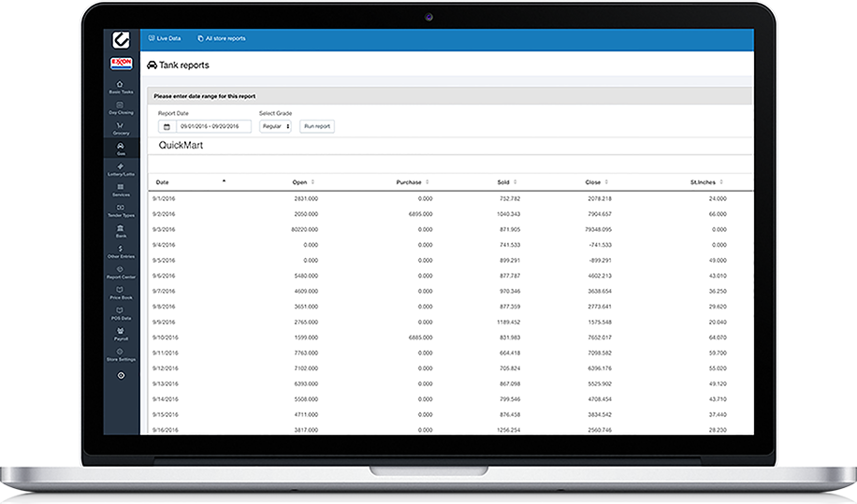Click the Run report button
The width and height of the screenshot is (857, 504).
click(x=317, y=126)
